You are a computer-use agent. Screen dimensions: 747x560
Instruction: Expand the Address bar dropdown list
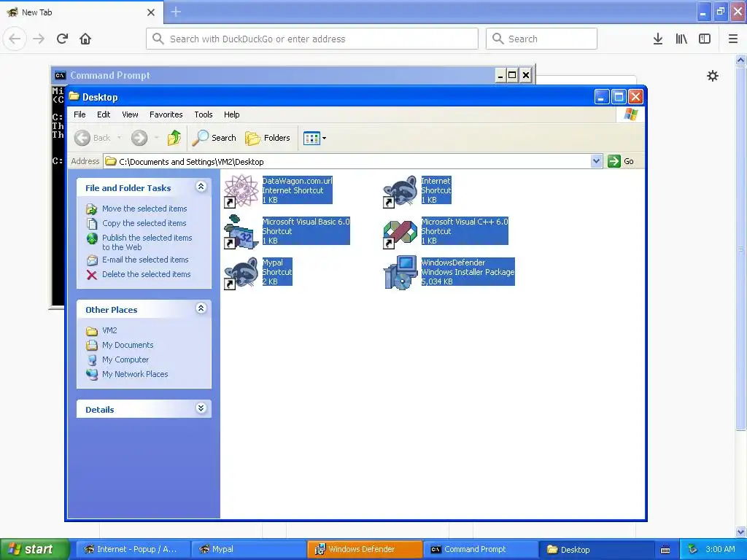point(596,161)
